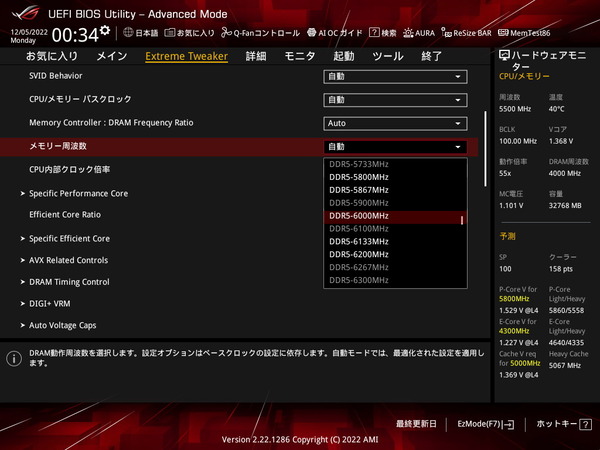Switch to メイン tab
The image size is (600, 450).
112,56
